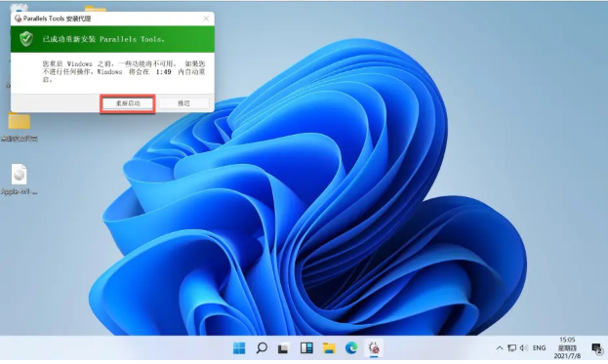Select the Parallels Tools installer taskbar icon

(x=374, y=347)
